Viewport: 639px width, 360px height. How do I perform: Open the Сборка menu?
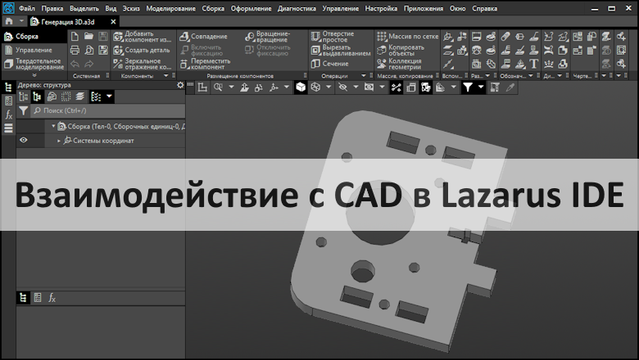click(x=213, y=8)
